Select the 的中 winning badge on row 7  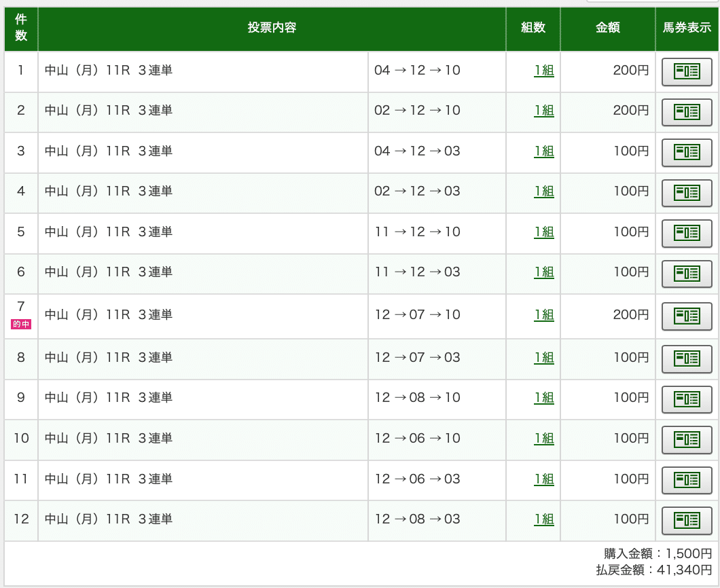pyautogui.click(x=20, y=324)
